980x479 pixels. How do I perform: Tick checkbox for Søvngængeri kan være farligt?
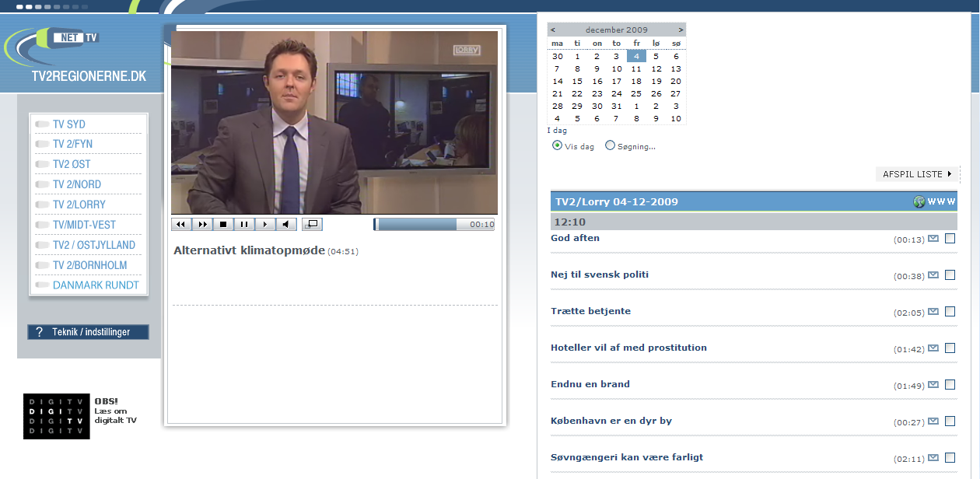tap(950, 458)
